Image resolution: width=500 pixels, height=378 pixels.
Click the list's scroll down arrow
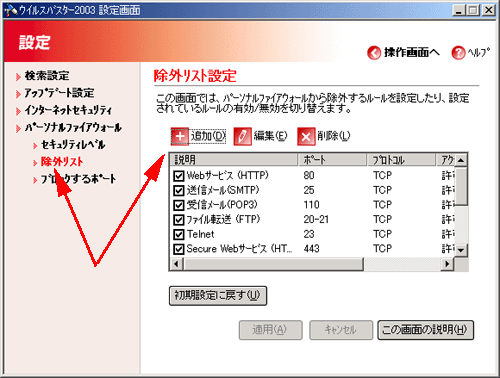[461, 250]
